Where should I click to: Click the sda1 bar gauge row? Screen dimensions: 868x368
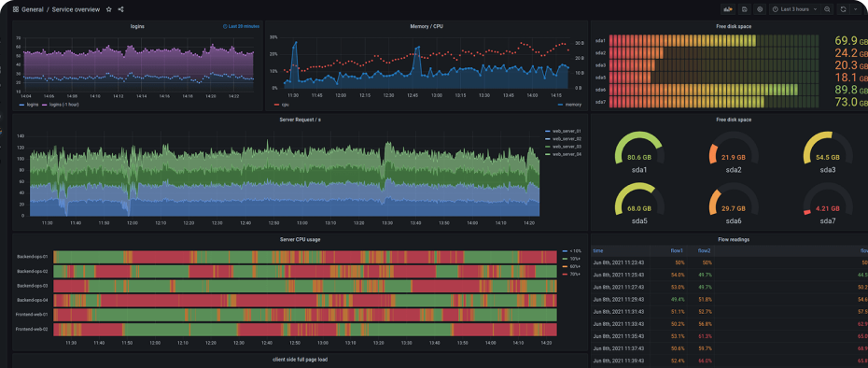pos(714,40)
